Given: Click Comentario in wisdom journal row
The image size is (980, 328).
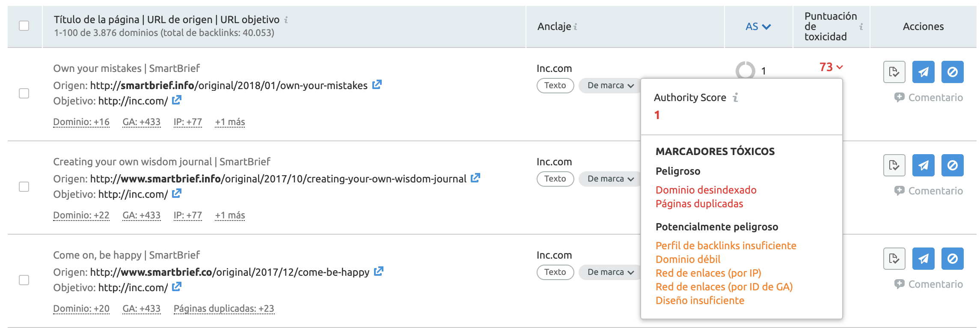Looking at the screenshot, I should pos(929,191).
